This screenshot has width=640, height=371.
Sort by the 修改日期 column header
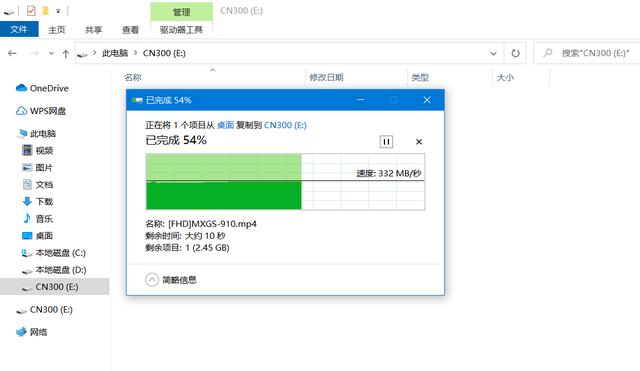click(326, 77)
